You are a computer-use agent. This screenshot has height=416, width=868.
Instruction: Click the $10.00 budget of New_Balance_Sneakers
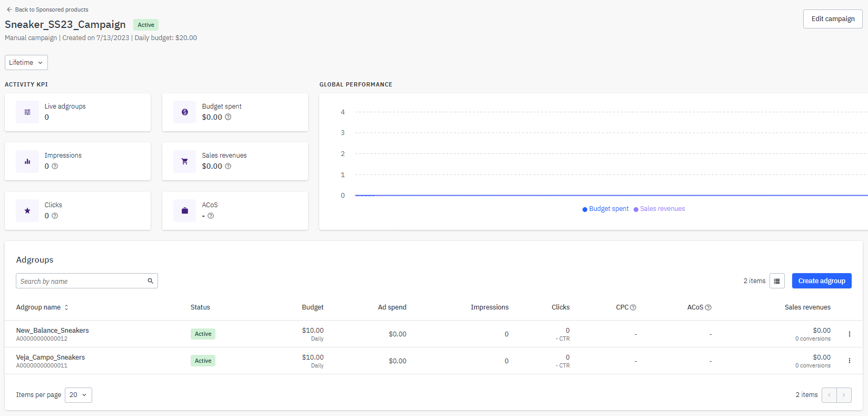pyautogui.click(x=313, y=331)
